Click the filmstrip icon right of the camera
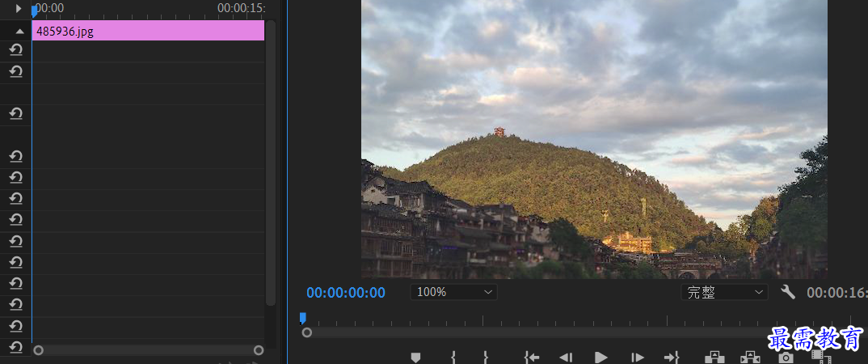The height and width of the screenshot is (364, 868). [x=821, y=357]
